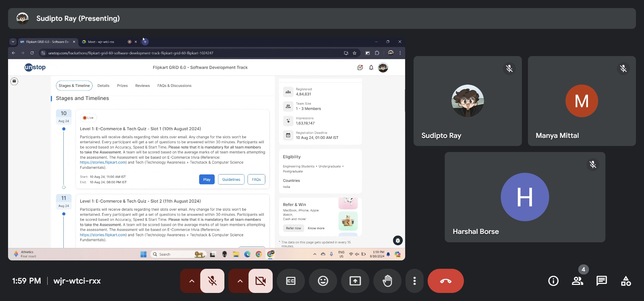The width and height of the screenshot is (644, 301).
Task: Open Chrome extensions puzzle icon
Action: tap(377, 53)
